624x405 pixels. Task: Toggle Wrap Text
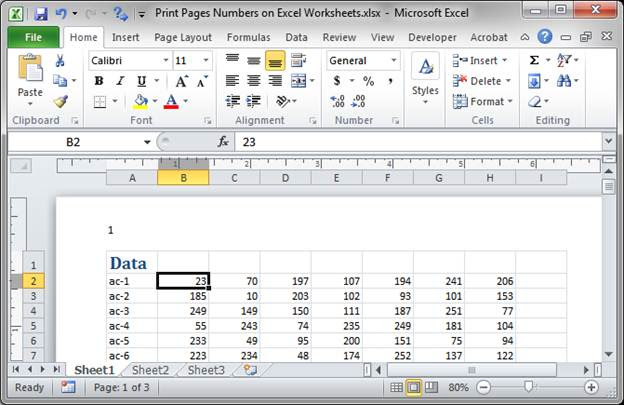point(298,60)
